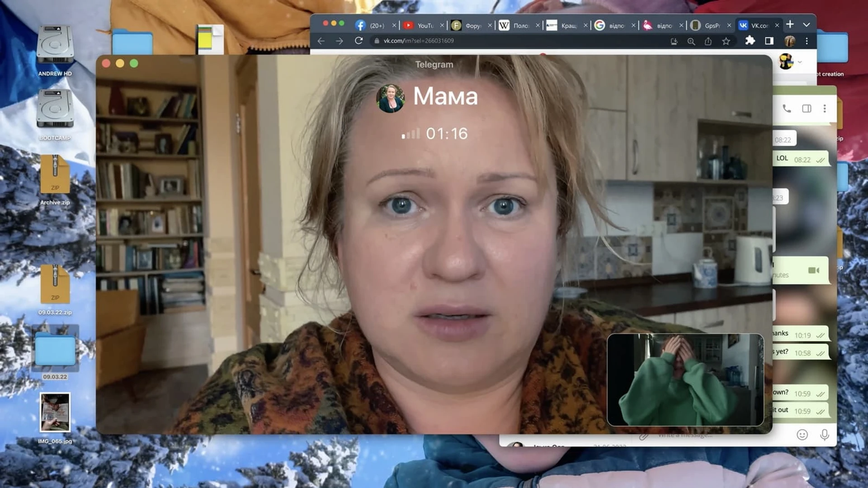This screenshot has height=488, width=868.
Task: Toggle the Chrome side panel
Action: [x=769, y=41]
